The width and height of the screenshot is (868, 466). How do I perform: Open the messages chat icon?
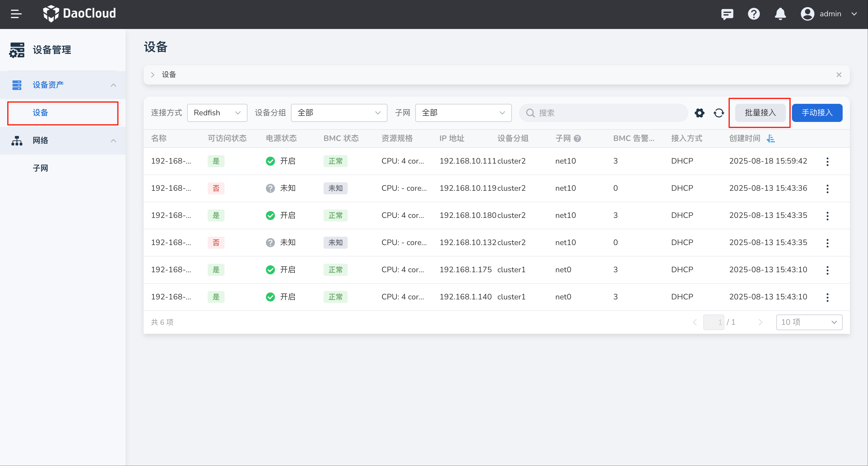tap(727, 14)
